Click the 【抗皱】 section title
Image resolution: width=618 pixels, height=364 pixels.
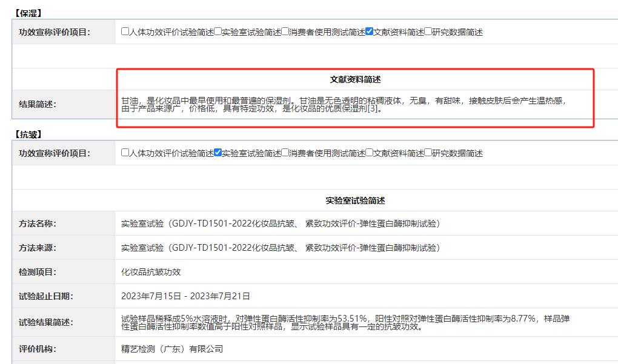pyautogui.click(x=28, y=134)
